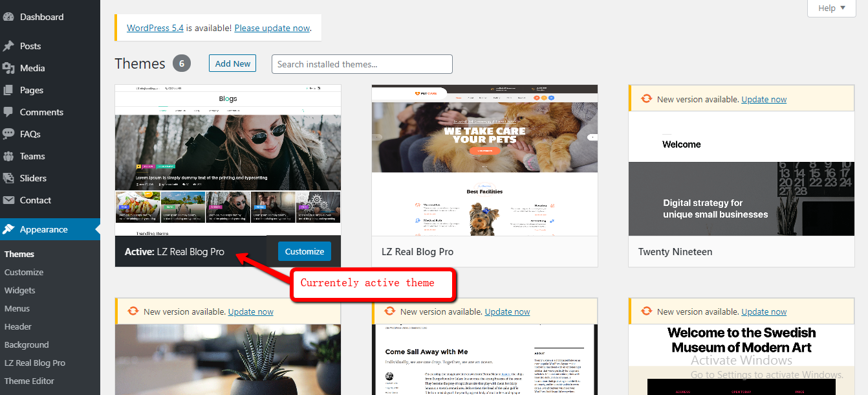
Task: Click update icon on Twenty Nineteen theme
Action: [x=646, y=99]
